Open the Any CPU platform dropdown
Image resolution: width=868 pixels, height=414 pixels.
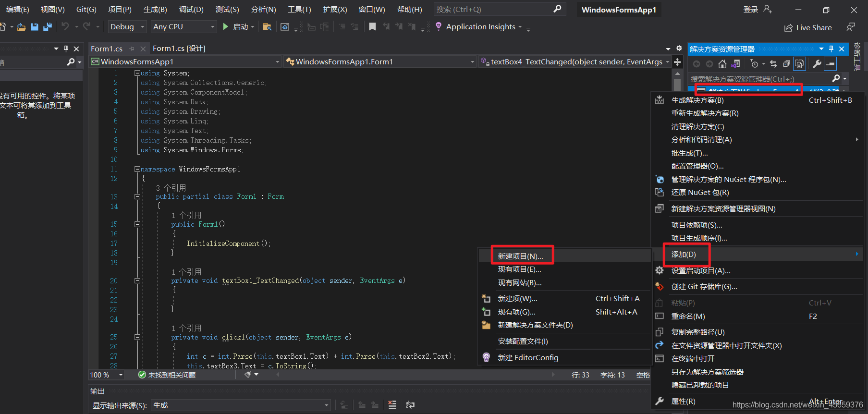tap(183, 27)
